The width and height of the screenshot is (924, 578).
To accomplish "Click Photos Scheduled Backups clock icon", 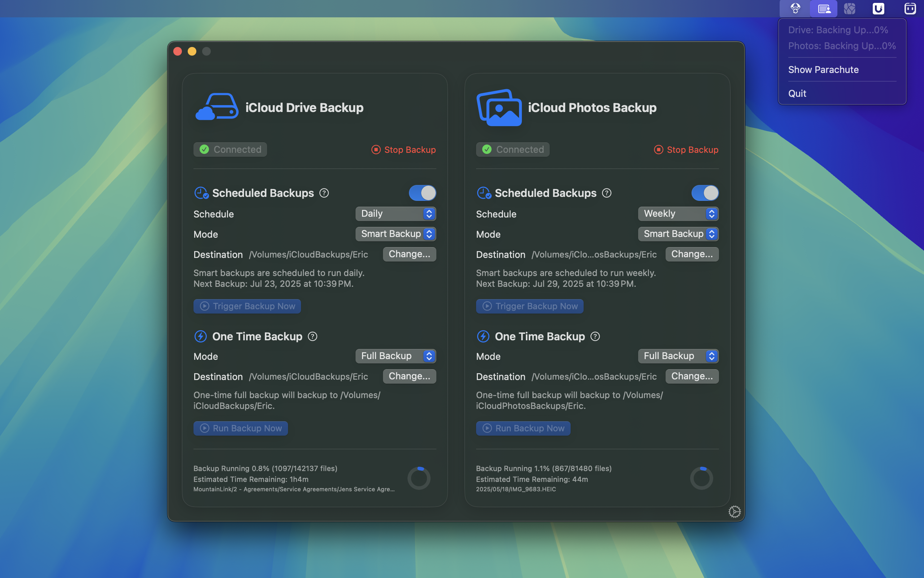I will (484, 193).
